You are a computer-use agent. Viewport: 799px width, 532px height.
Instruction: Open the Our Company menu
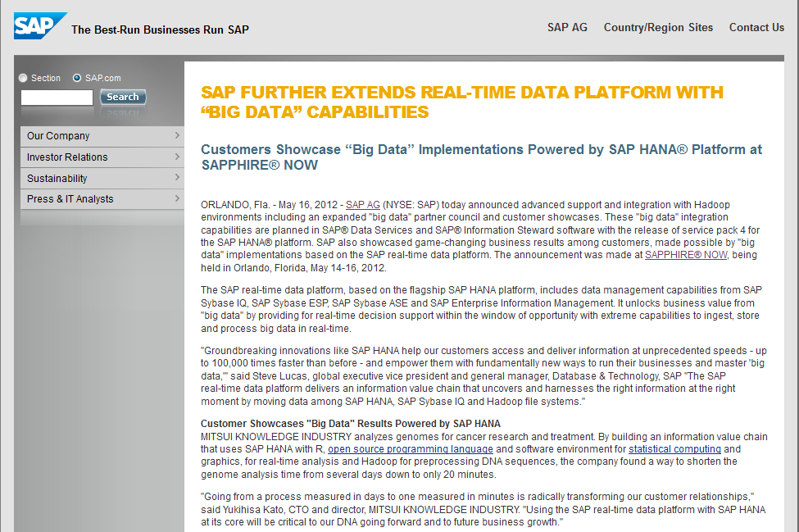pos(102,136)
